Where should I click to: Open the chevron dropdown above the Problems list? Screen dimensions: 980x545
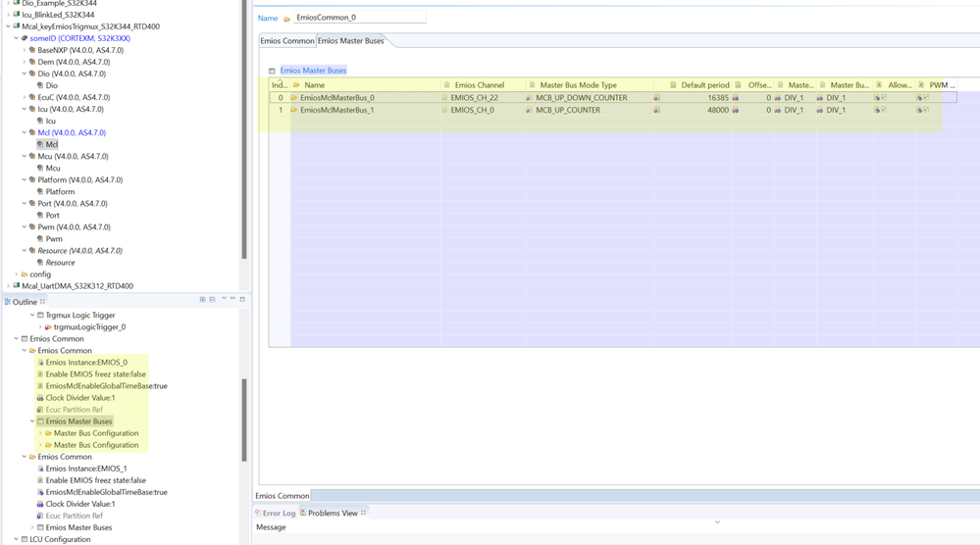(717, 521)
